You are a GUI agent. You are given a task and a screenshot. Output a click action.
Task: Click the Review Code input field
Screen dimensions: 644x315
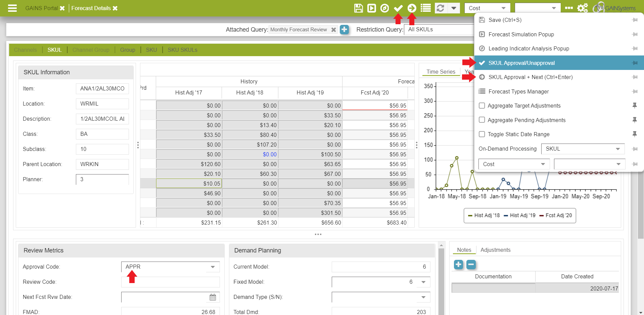[x=170, y=282]
